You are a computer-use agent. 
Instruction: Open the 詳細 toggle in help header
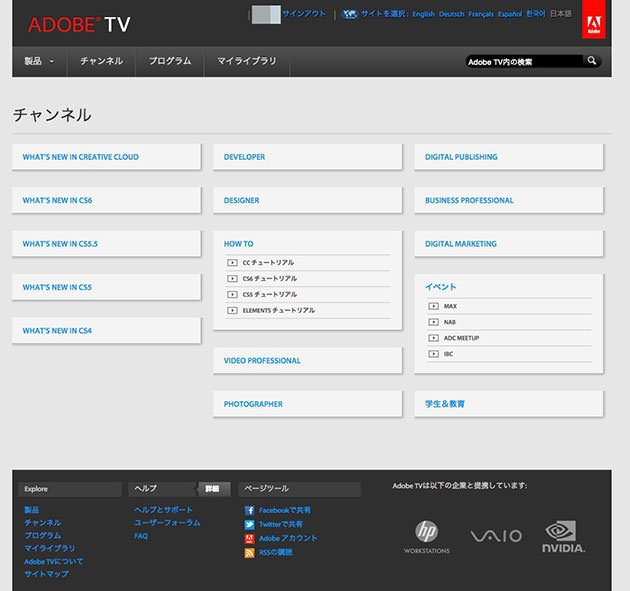(x=214, y=489)
